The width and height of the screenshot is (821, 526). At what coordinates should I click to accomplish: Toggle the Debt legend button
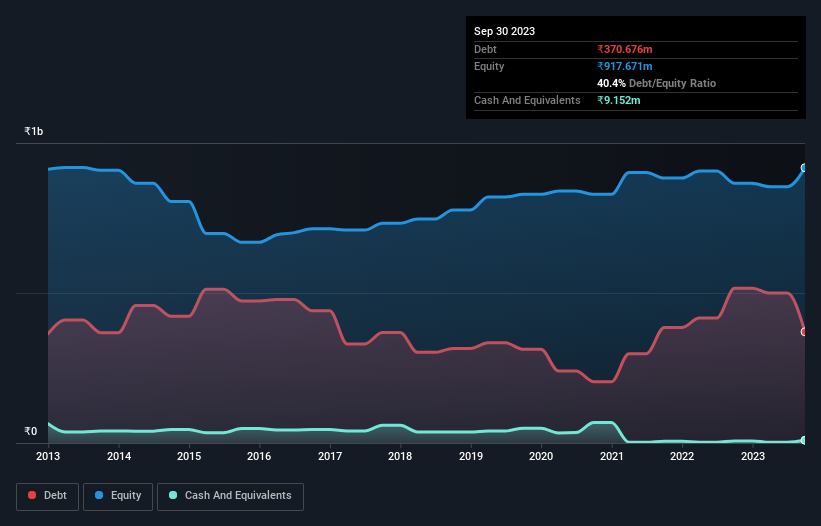(x=47, y=496)
